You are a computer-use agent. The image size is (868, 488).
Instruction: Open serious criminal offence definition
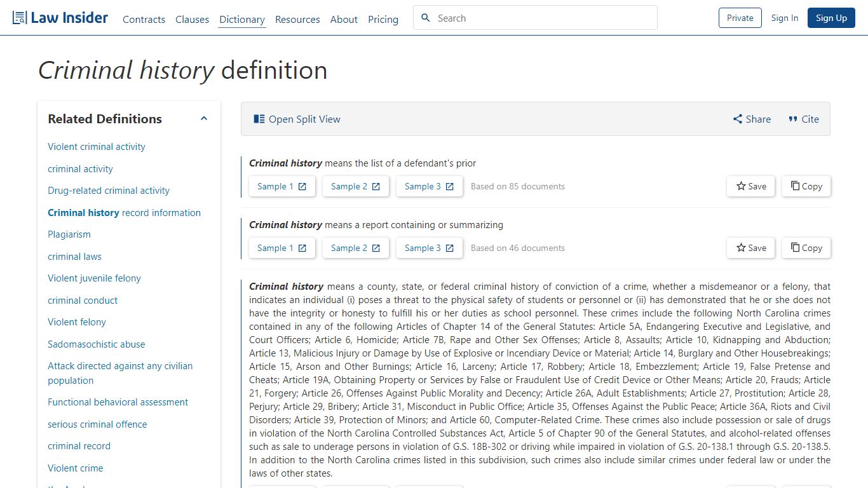[97, 424]
